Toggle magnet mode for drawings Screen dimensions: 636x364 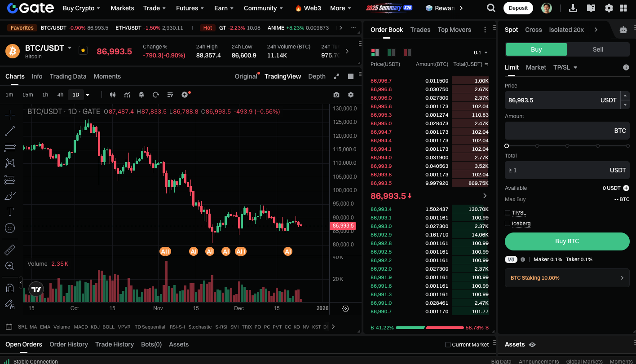click(x=10, y=288)
